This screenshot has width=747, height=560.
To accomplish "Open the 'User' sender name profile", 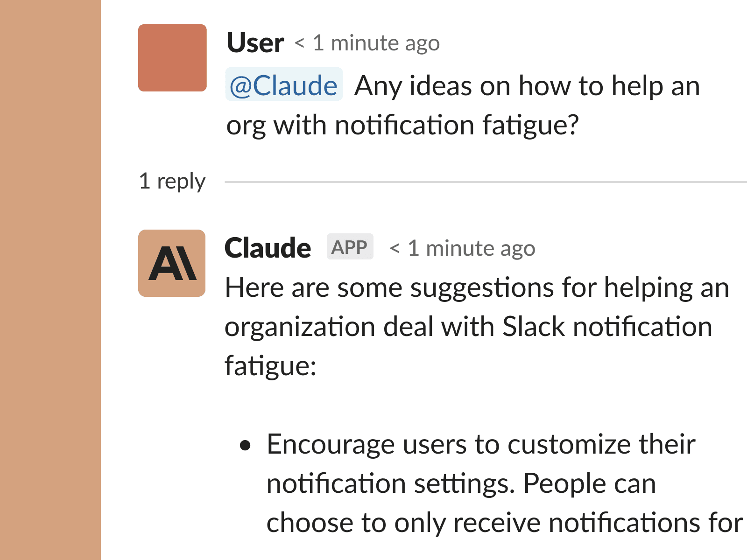I will 255,43.
